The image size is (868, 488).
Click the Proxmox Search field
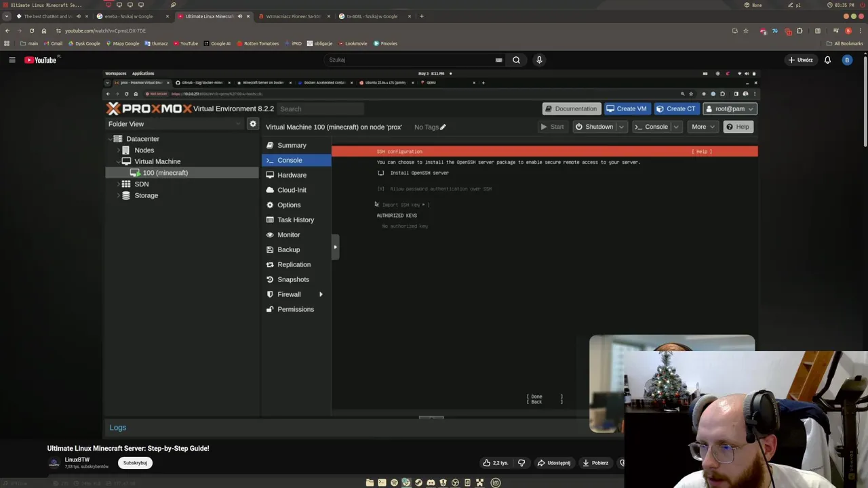[x=321, y=108]
